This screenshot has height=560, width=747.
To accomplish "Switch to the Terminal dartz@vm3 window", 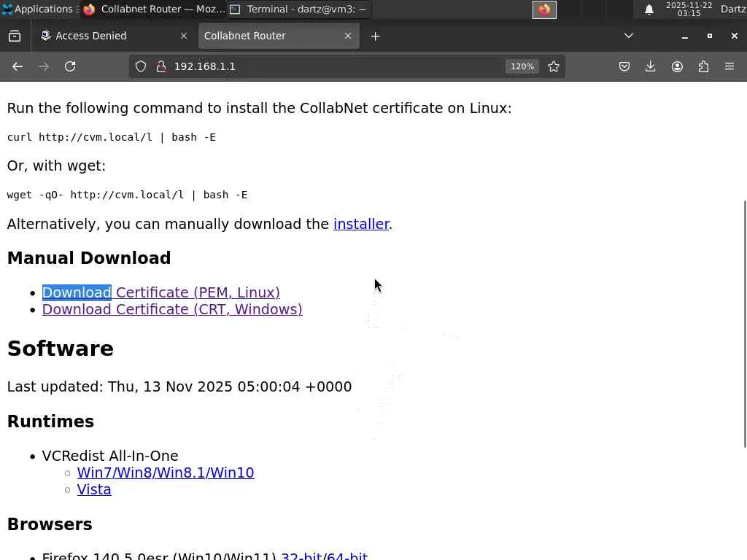I will (x=298, y=9).
